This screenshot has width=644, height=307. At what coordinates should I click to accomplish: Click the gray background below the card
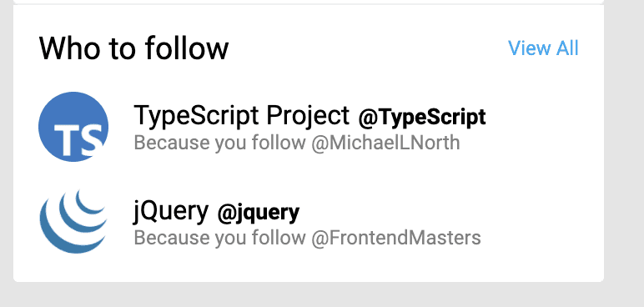308,294
